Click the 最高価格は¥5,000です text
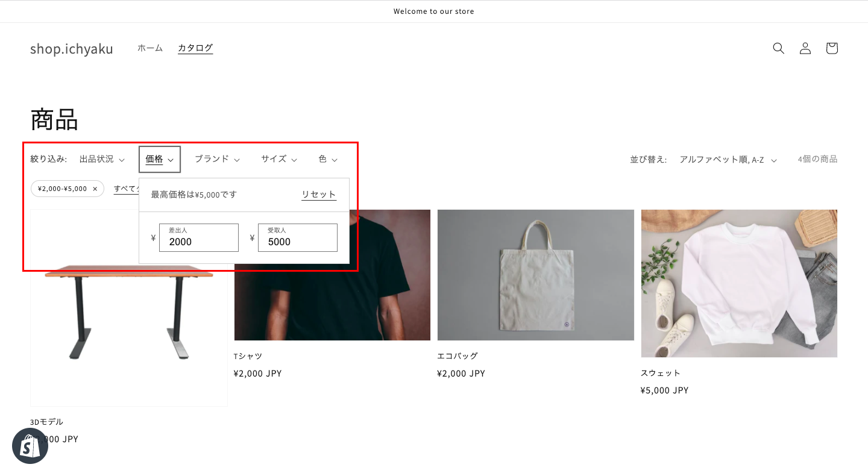868x476 pixels. [194, 195]
